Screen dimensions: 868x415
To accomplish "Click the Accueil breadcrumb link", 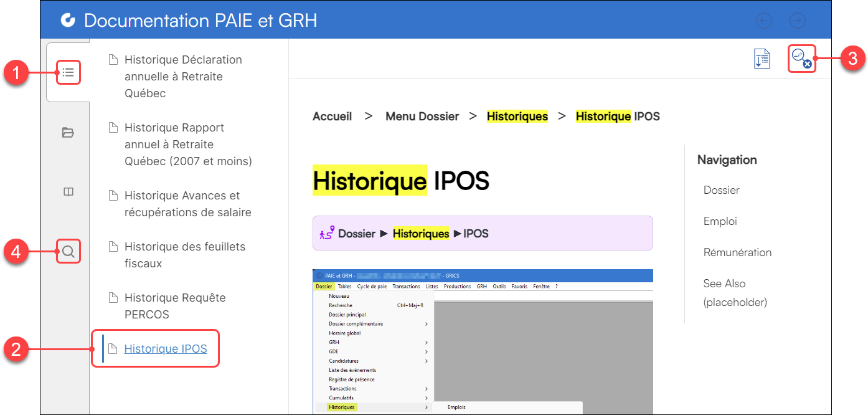I will point(332,117).
